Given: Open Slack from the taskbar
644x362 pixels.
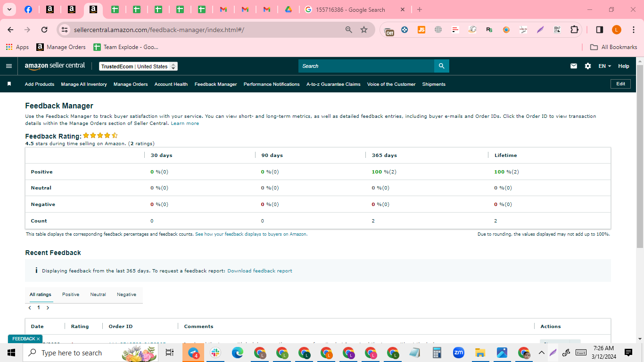Looking at the screenshot, I should [x=215, y=353].
